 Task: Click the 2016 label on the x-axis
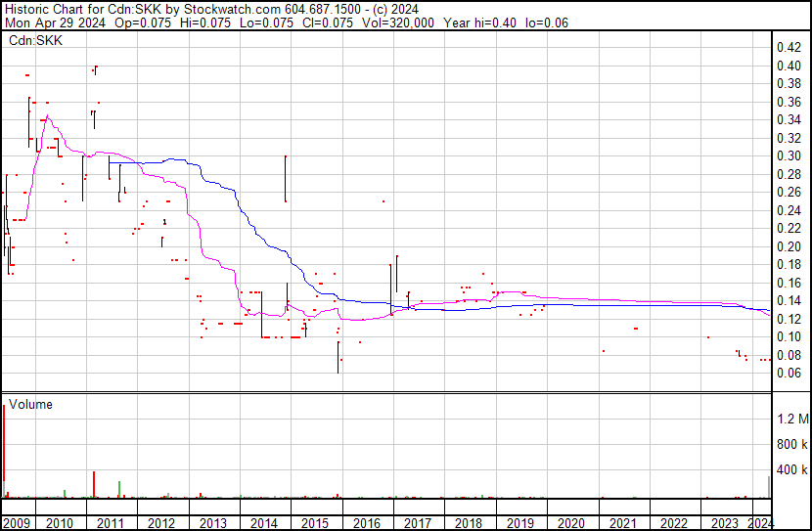[x=367, y=522]
